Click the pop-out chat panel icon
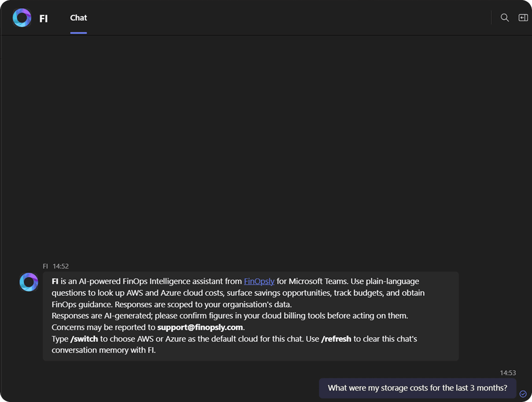Screen dimensions: 532x402 tap(523, 18)
